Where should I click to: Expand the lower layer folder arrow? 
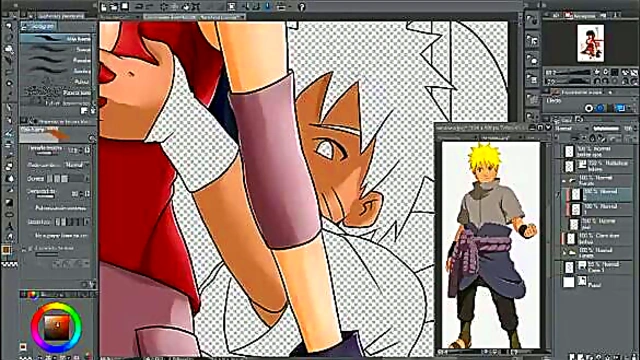point(564,253)
